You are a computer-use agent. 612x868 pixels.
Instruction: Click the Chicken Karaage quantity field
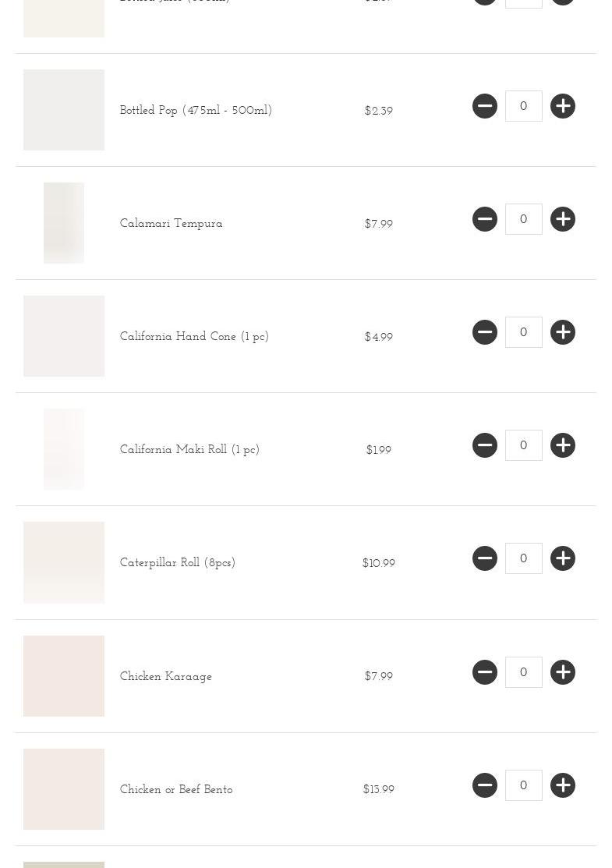point(524,672)
